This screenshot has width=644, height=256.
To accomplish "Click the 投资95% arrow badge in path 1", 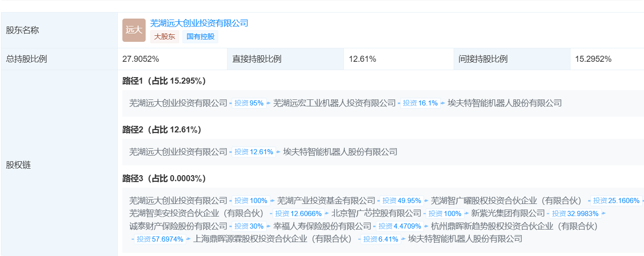I will point(249,103).
